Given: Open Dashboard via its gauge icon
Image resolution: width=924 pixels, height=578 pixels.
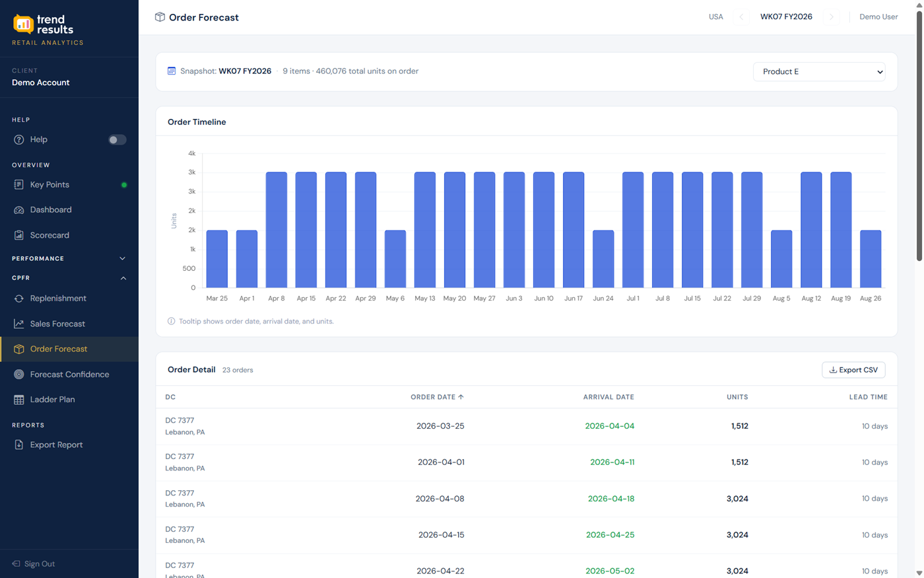Looking at the screenshot, I should [18, 210].
